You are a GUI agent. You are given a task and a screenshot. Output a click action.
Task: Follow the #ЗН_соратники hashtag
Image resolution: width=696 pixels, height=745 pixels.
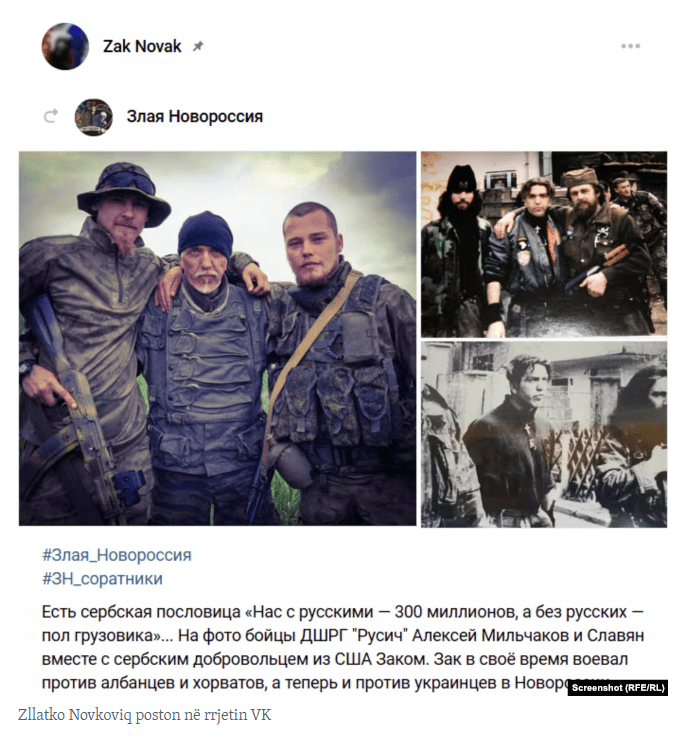coord(102,579)
